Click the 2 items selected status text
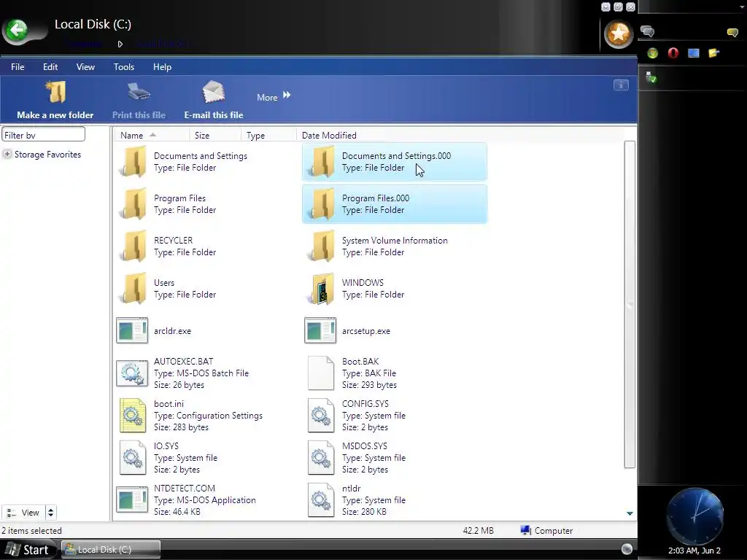The image size is (747, 560). tap(31, 531)
